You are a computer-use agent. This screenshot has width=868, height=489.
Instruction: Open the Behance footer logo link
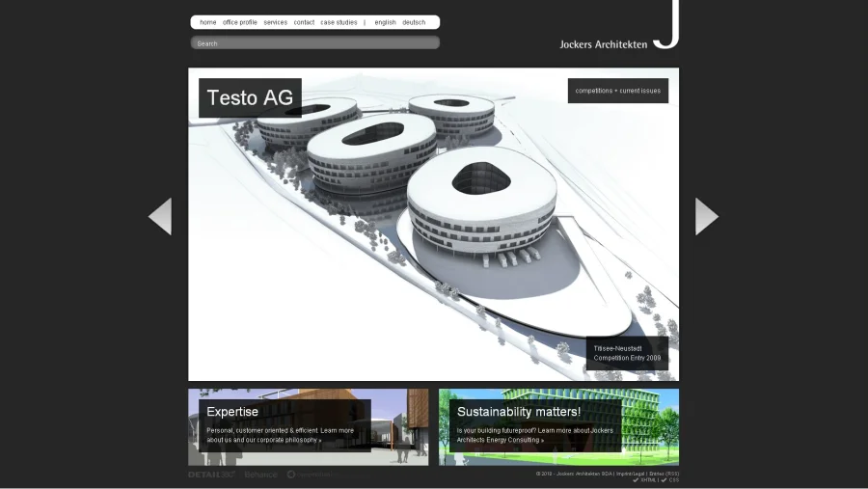click(260, 475)
